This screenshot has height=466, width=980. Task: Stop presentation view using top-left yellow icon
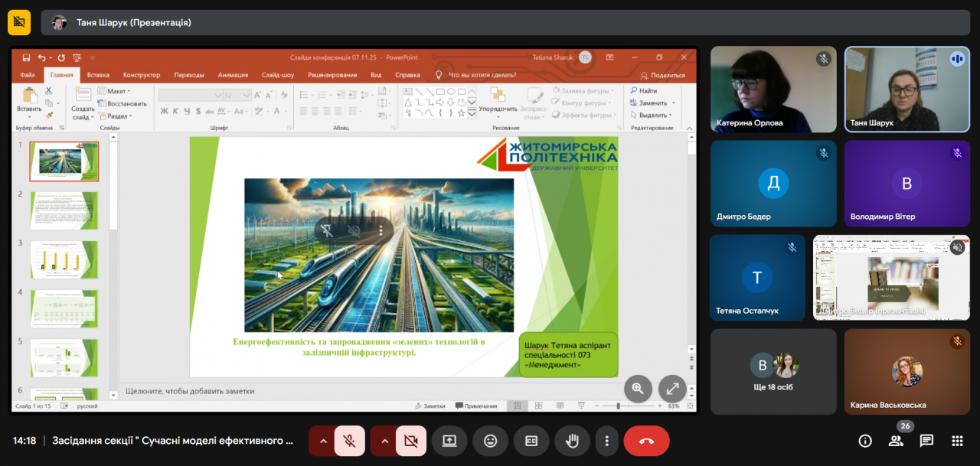click(19, 22)
